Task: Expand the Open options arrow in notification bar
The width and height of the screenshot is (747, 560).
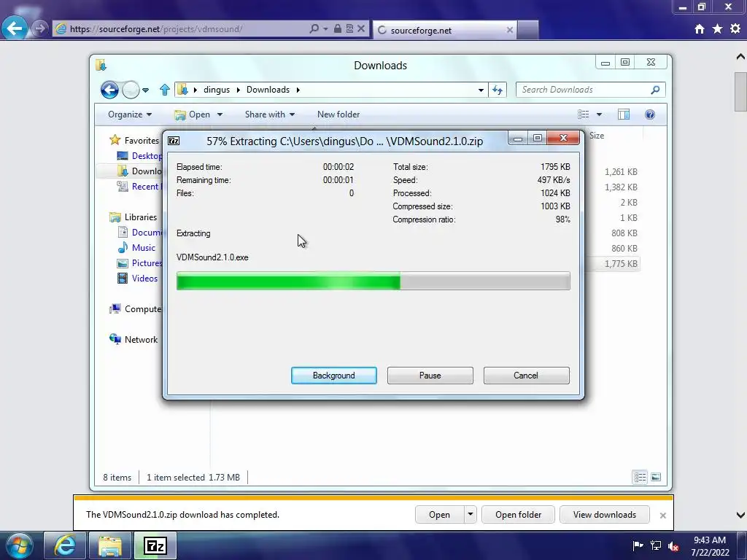Action: point(471,515)
